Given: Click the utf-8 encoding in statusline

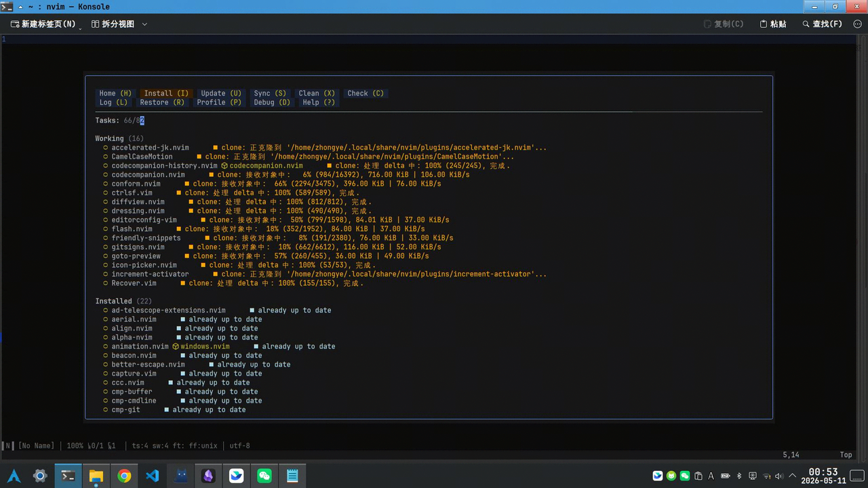Looking at the screenshot, I should coord(240,446).
